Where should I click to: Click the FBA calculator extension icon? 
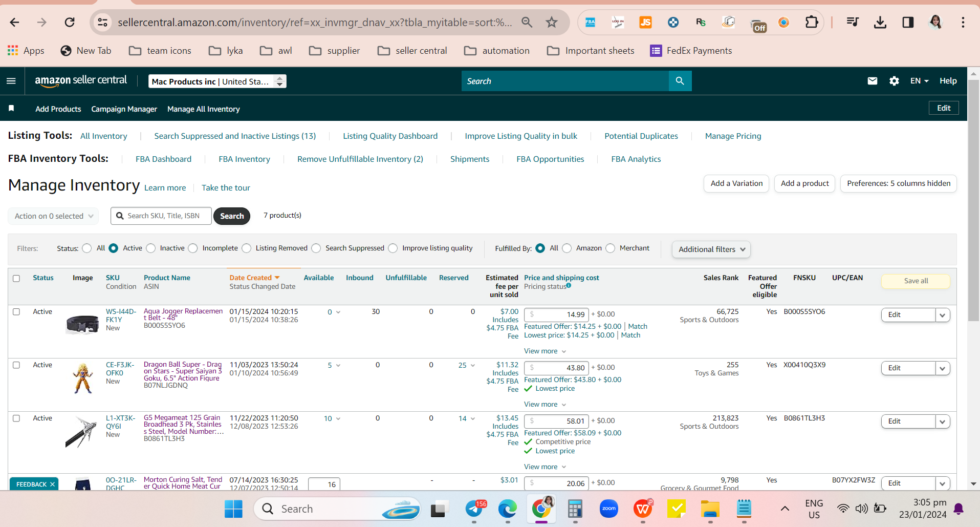coord(591,22)
